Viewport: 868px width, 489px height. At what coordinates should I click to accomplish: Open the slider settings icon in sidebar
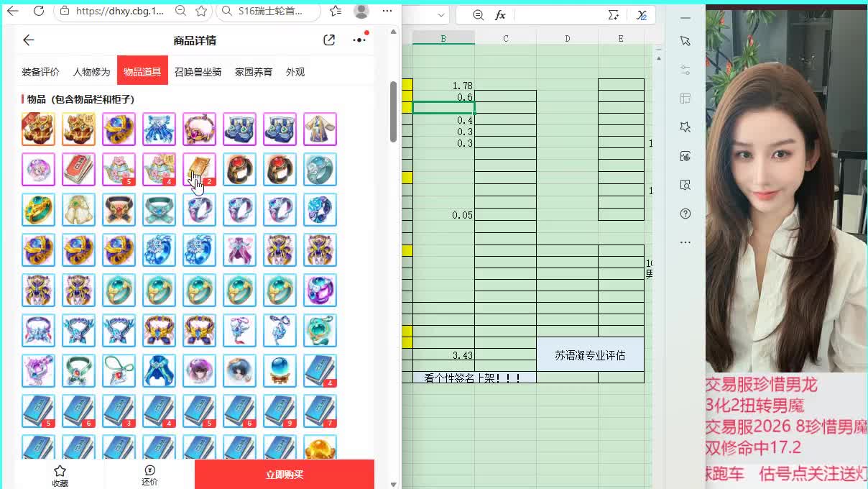pos(685,70)
